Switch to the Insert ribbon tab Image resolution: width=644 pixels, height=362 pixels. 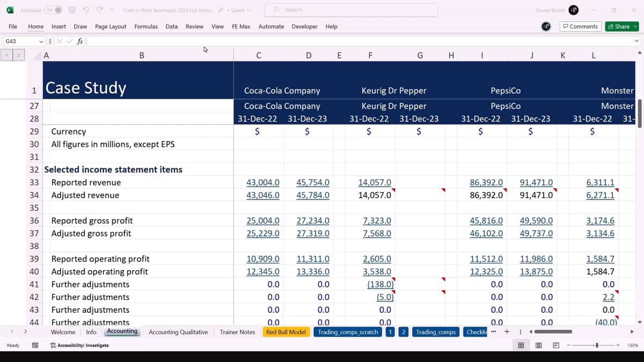coord(58,26)
